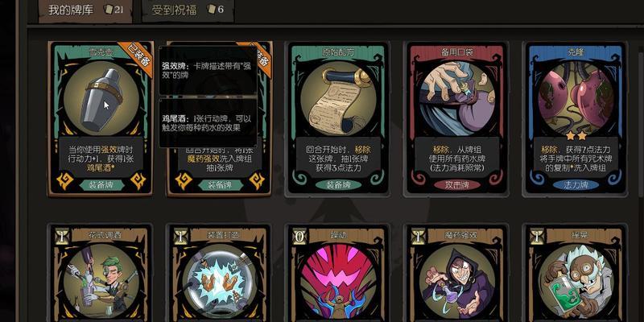Click the 强效牌 tooltip description box
Viewport: 644px width, 322px height.
(208, 71)
